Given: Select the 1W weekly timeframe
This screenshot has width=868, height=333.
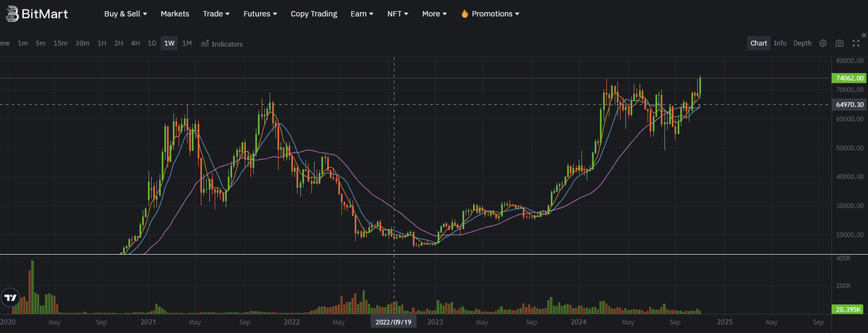Looking at the screenshot, I should [x=169, y=43].
